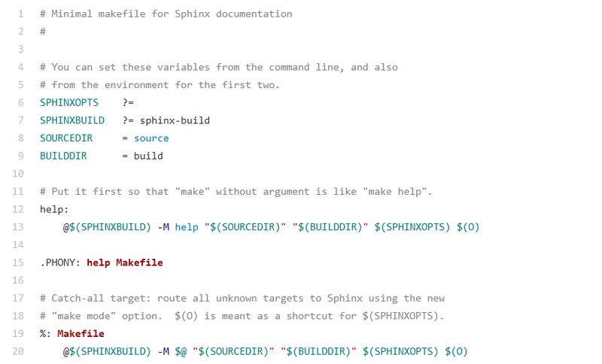
Task: Click the BUILDDIR variable name on line 9
Action: point(63,156)
